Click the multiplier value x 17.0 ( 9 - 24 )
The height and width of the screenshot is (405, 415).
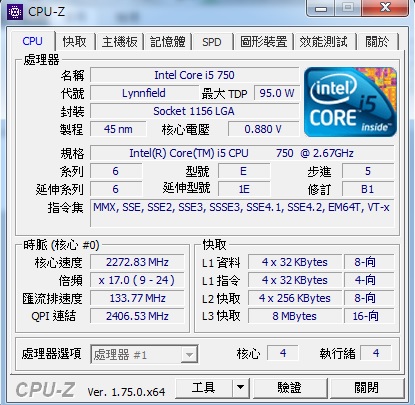click(137, 280)
